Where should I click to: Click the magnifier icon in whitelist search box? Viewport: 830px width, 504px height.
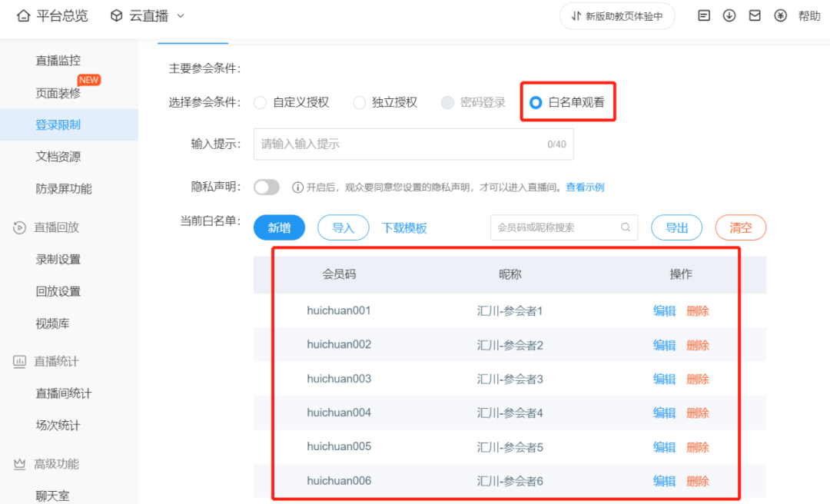click(625, 227)
